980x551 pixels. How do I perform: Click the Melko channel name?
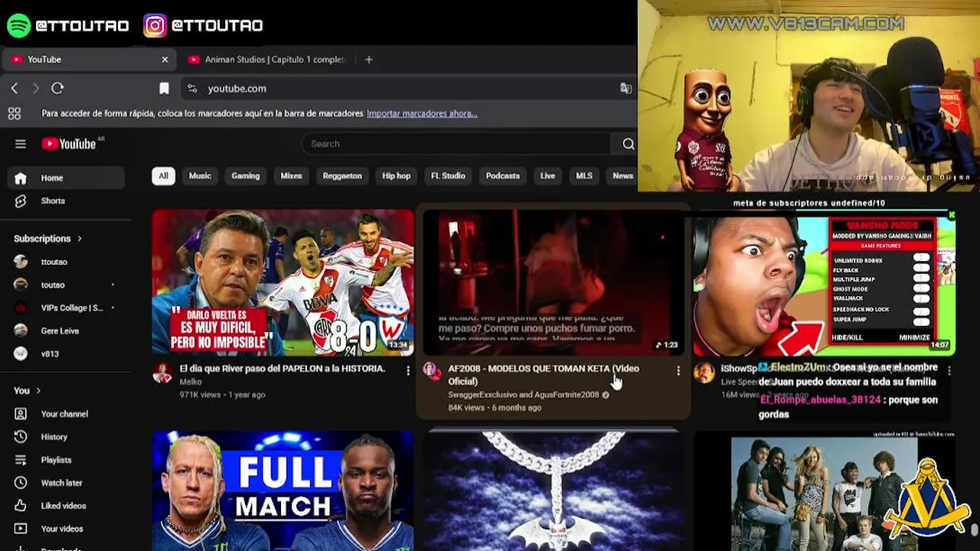[x=191, y=382]
